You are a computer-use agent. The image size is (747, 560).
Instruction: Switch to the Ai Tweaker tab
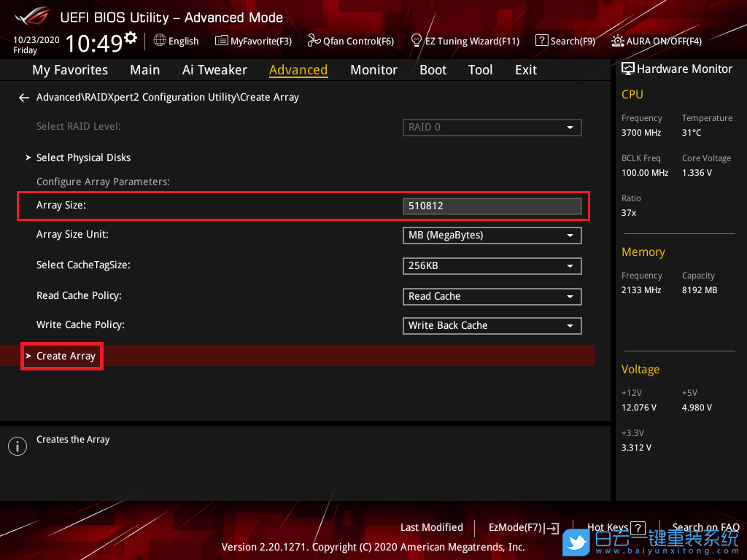tap(214, 70)
